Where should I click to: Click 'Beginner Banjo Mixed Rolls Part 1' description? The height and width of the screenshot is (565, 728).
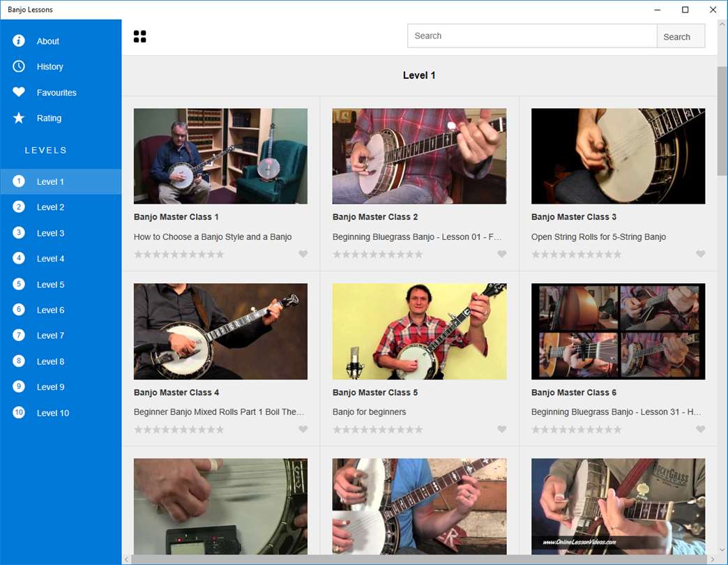219,412
